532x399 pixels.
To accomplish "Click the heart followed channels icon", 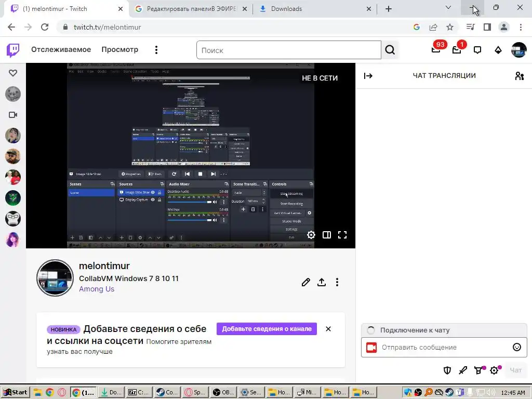I will tap(13, 73).
